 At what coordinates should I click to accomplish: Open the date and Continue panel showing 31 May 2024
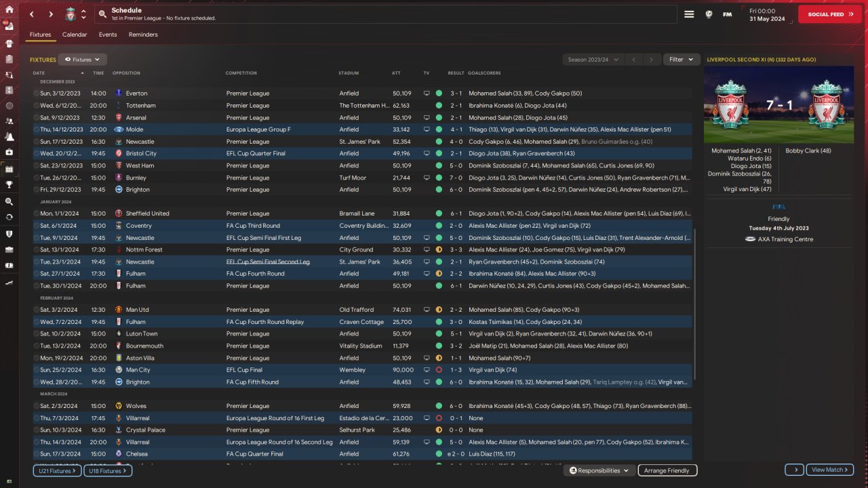766,14
